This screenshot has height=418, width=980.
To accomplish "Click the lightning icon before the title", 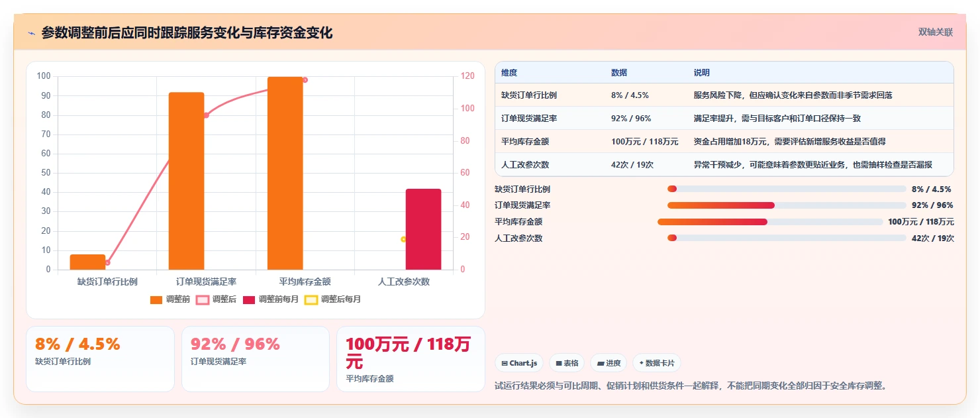I will [31, 33].
